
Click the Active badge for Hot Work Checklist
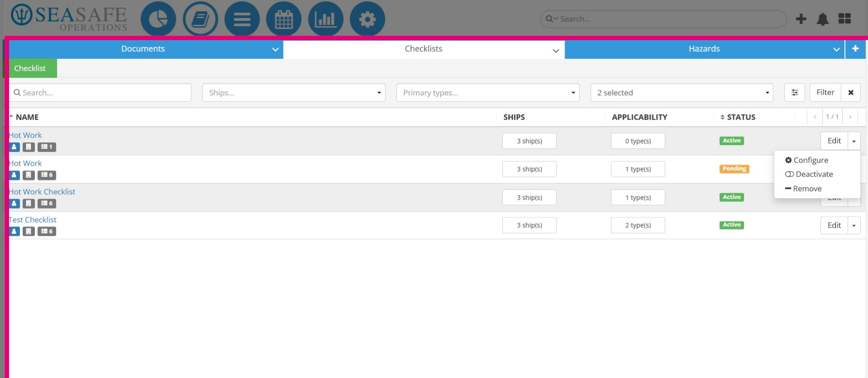[731, 197]
